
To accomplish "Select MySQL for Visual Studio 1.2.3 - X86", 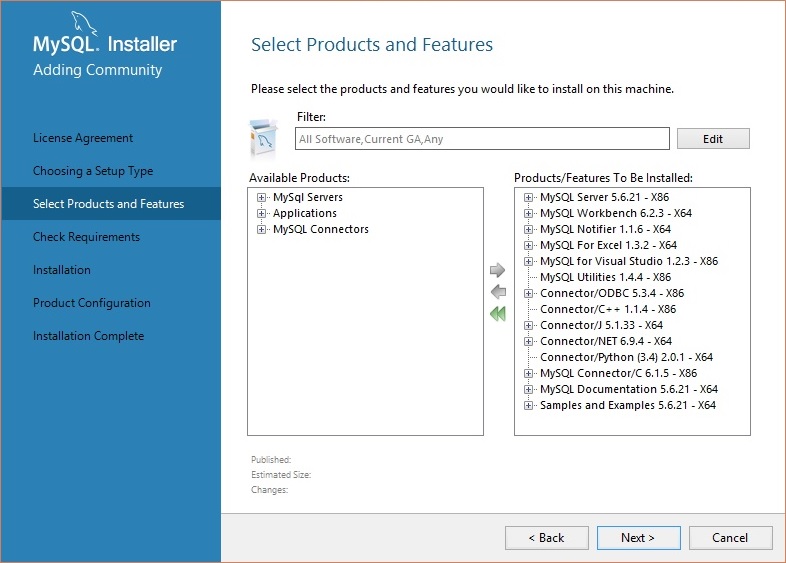I will (629, 262).
